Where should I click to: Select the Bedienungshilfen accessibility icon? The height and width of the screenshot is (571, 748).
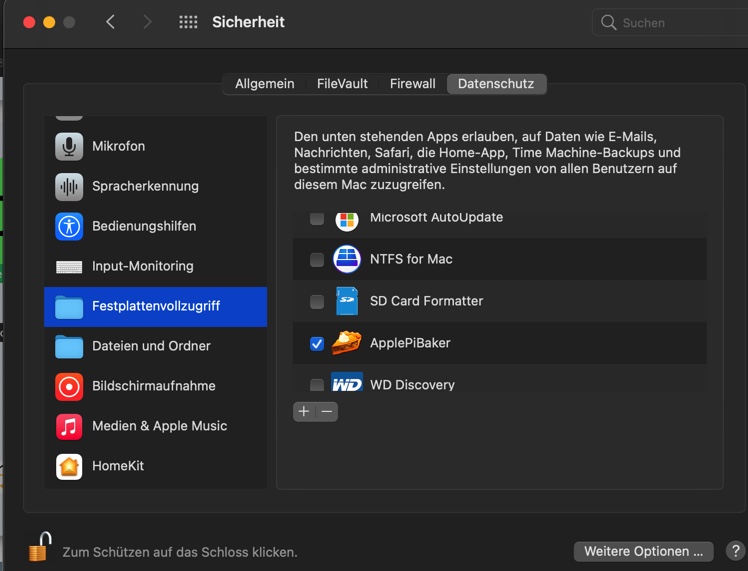(x=69, y=226)
